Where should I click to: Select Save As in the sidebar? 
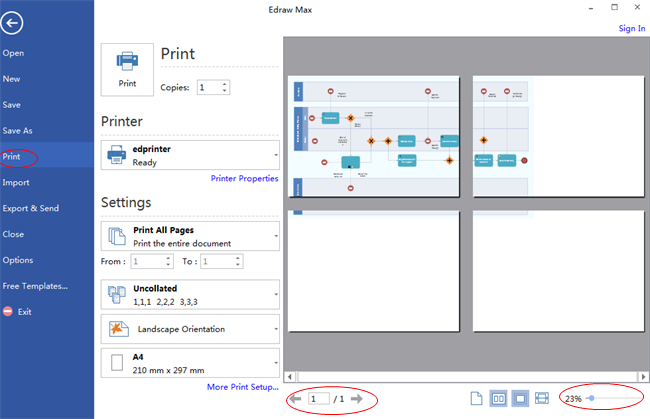(17, 131)
